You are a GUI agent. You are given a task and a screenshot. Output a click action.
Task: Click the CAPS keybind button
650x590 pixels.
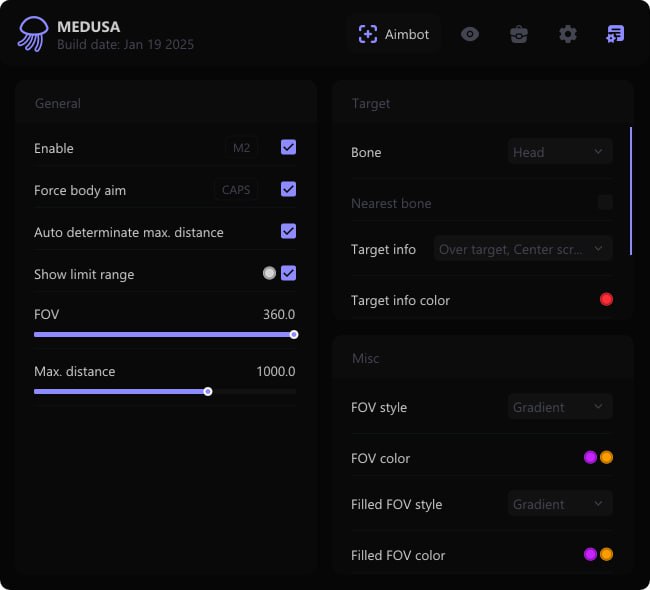(x=236, y=190)
